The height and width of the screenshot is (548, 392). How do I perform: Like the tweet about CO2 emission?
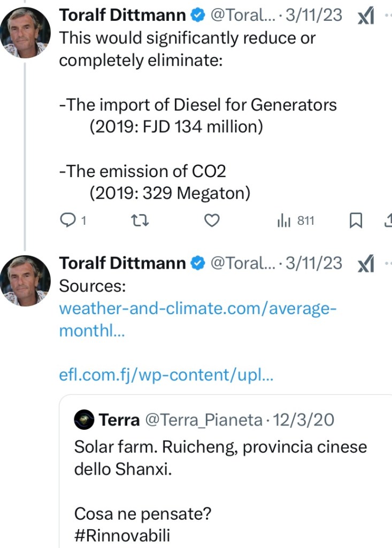(x=212, y=220)
